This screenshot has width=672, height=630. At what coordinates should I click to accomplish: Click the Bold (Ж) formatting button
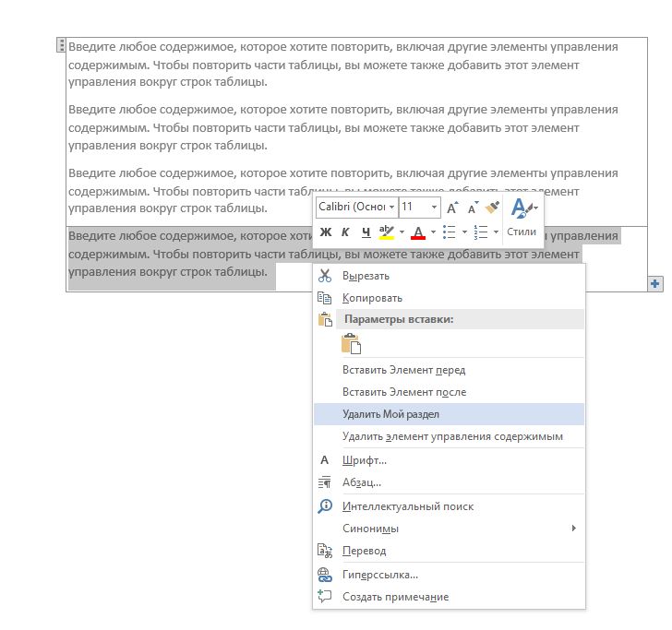[x=325, y=232]
